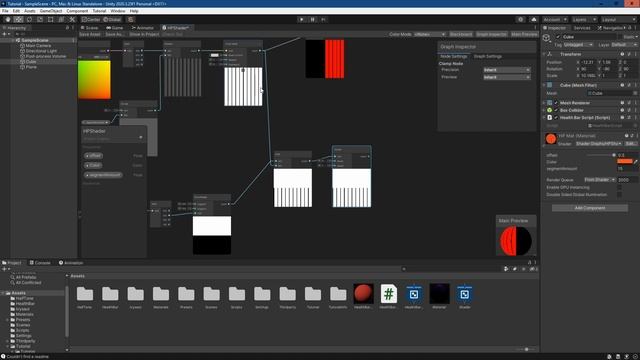Click search by label icon in Project
The width and height of the screenshot is (640, 360).
pos(515,269)
